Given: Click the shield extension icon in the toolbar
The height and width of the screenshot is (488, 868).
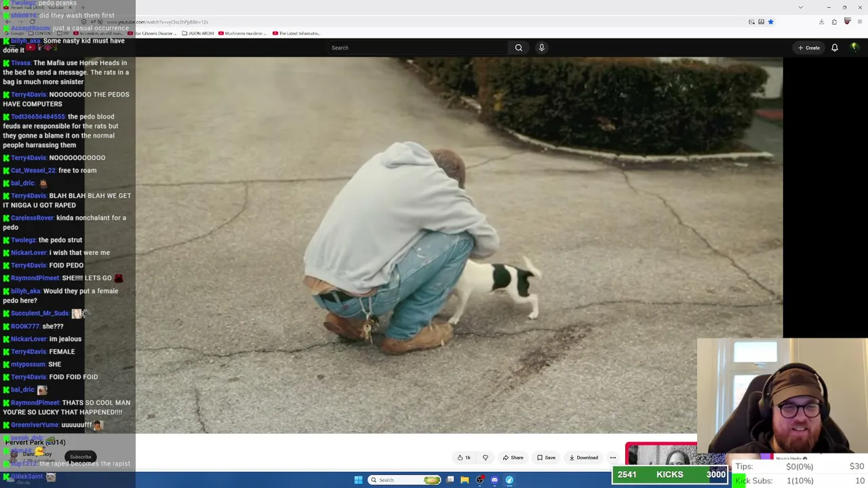Looking at the screenshot, I should (847, 22).
